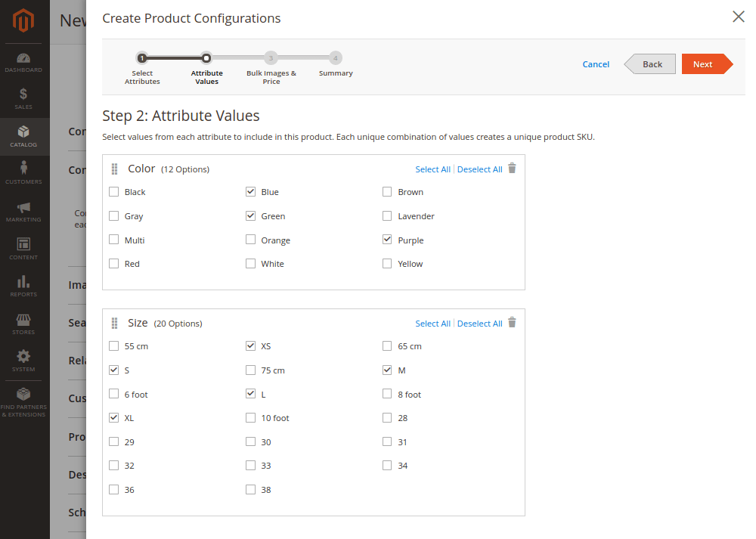The width and height of the screenshot is (756, 539).
Task: Check the 75 cm size checkbox
Action: (x=250, y=370)
